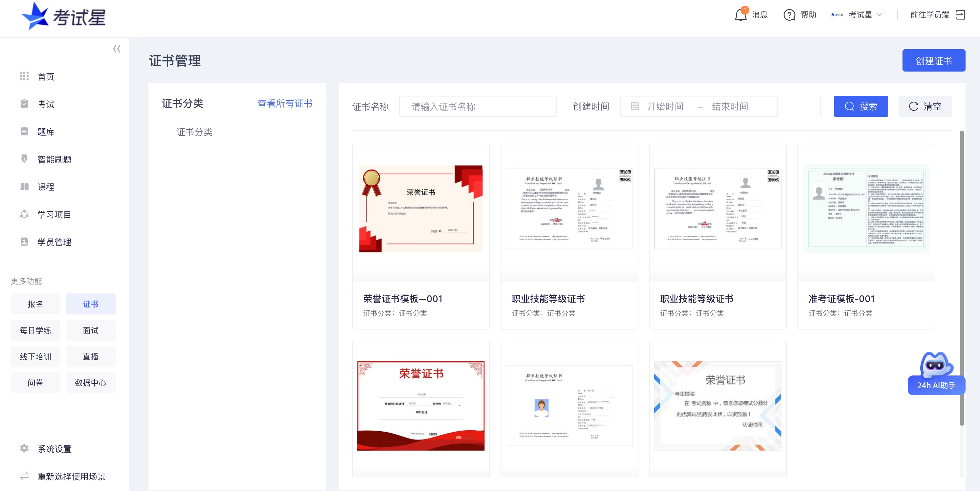Click 查看所有证书 link
Viewport: 980px width, 491px height.
click(284, 103)
